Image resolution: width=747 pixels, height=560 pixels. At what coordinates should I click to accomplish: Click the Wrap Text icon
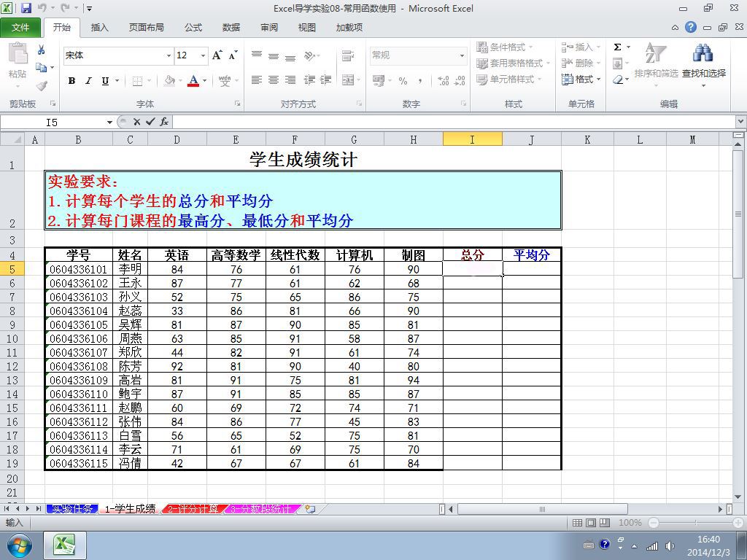click(x=348, y=55)
